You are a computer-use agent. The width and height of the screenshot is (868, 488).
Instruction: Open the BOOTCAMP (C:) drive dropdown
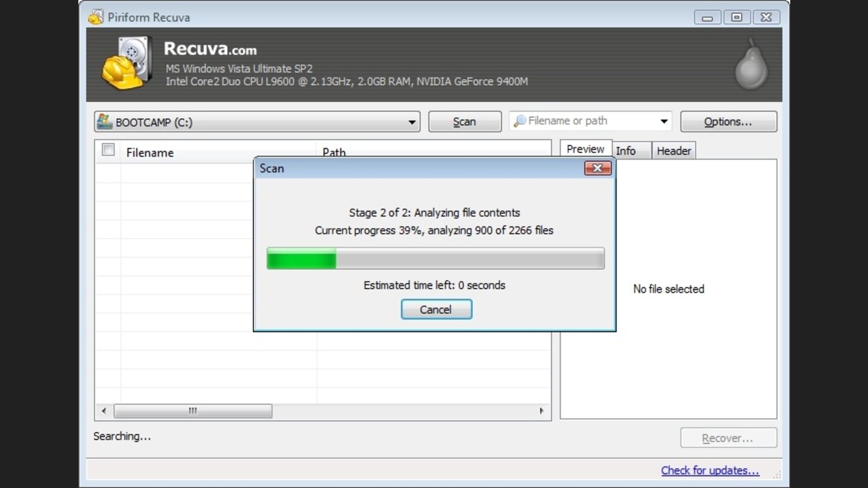pyautogui.click(x=257, y=122)
